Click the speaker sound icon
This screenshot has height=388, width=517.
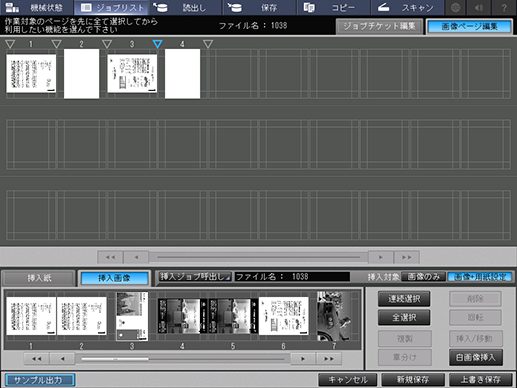(479, 7)
